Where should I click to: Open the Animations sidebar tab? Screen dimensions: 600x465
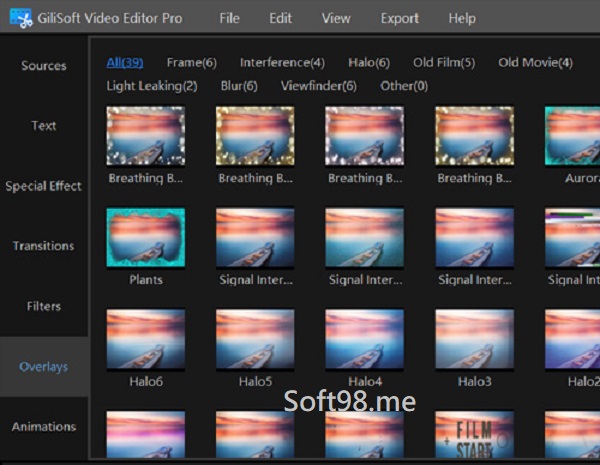pos(44,427)
